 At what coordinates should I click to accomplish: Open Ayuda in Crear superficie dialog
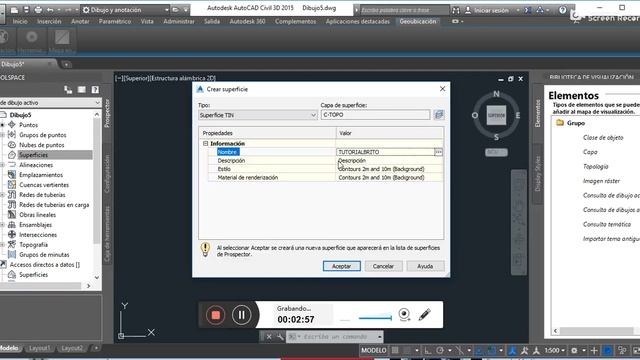(425, 266)
